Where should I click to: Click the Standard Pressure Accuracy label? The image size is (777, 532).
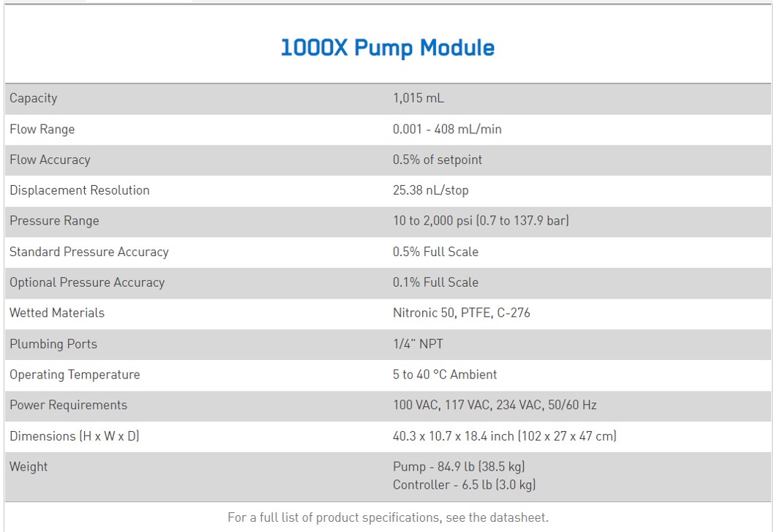[x=89, y=252]
